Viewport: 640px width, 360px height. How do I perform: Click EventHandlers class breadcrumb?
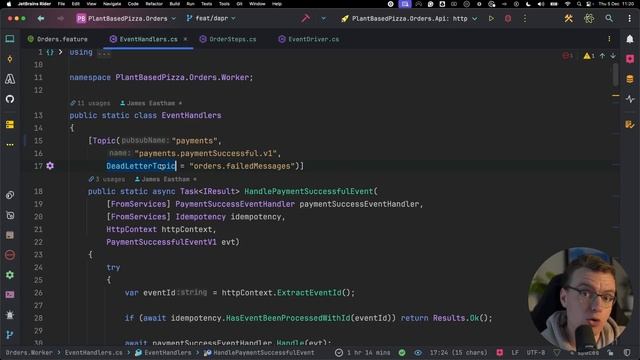pyautogui.click(x=163, y=352)
